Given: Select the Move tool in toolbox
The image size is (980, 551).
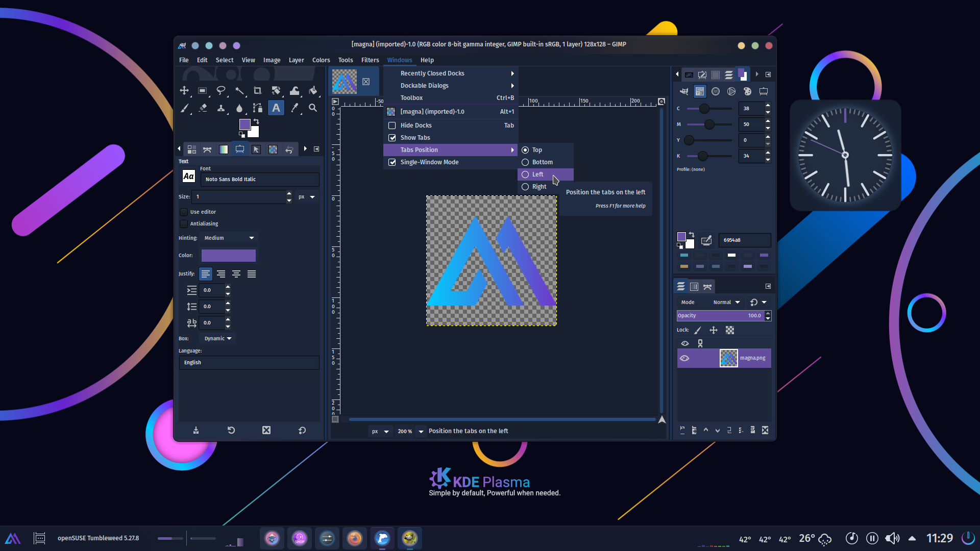Looking at the screenshot, I should [x=184, y=91].
